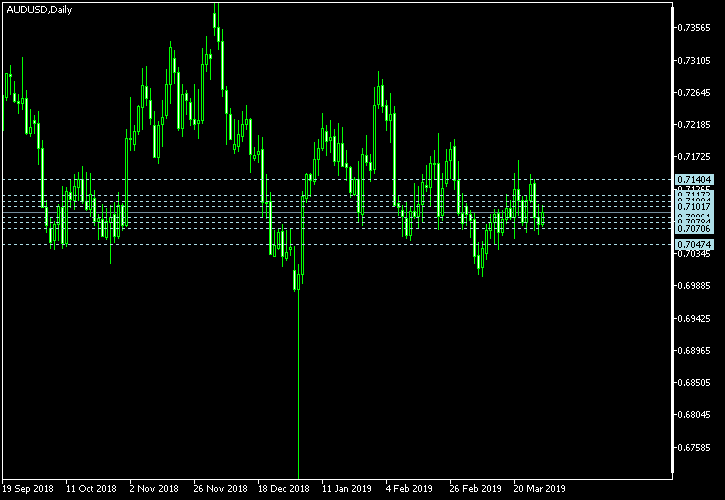Select the 0.70706 horizontal line price tag
The height and width of the screenshot is (500, 725).
(x=694, y=228)
